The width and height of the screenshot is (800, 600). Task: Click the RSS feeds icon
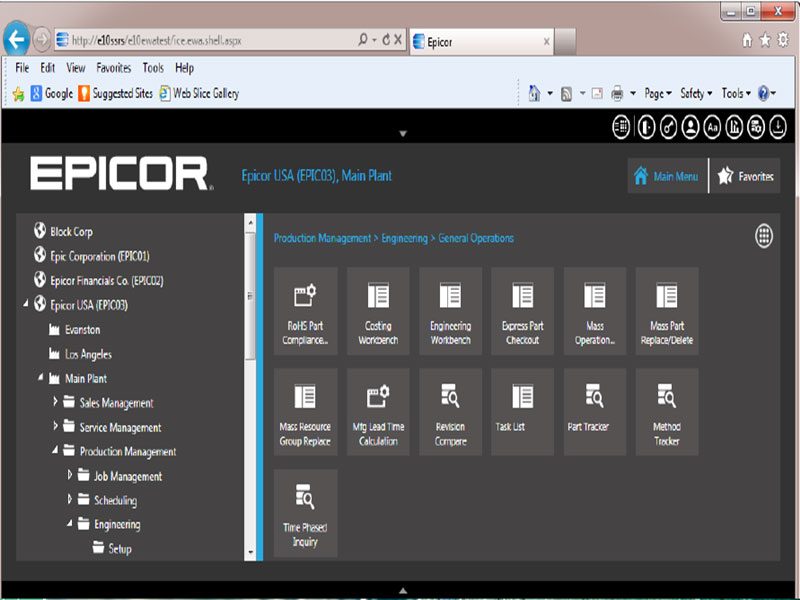click(x=566, y=94)
